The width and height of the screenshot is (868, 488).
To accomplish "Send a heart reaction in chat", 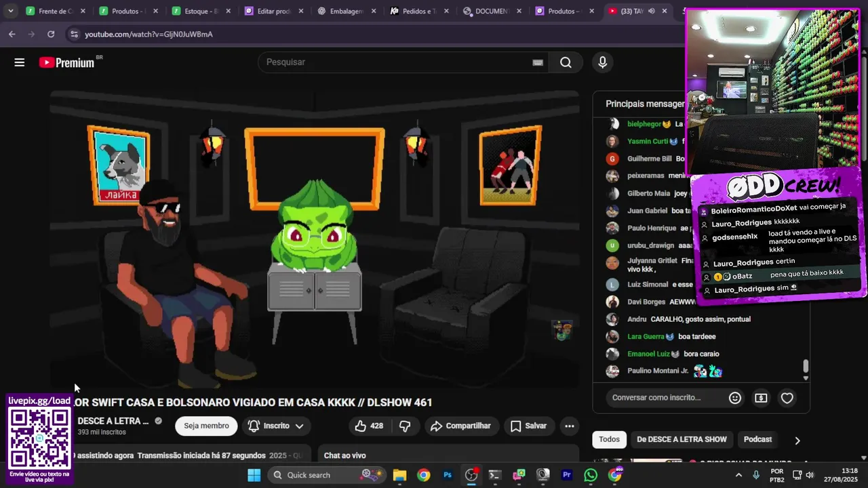I will coord(787,398).
